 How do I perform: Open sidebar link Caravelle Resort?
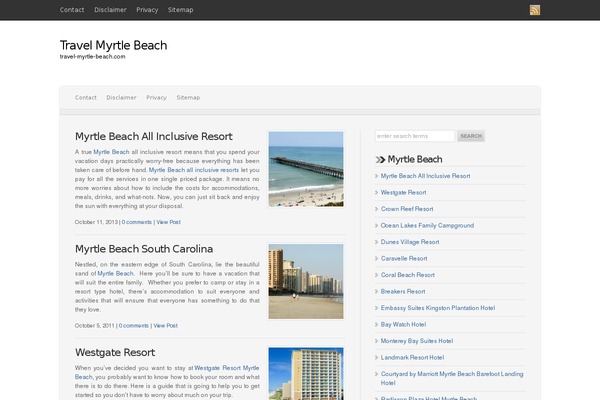[x=404, y=258]
